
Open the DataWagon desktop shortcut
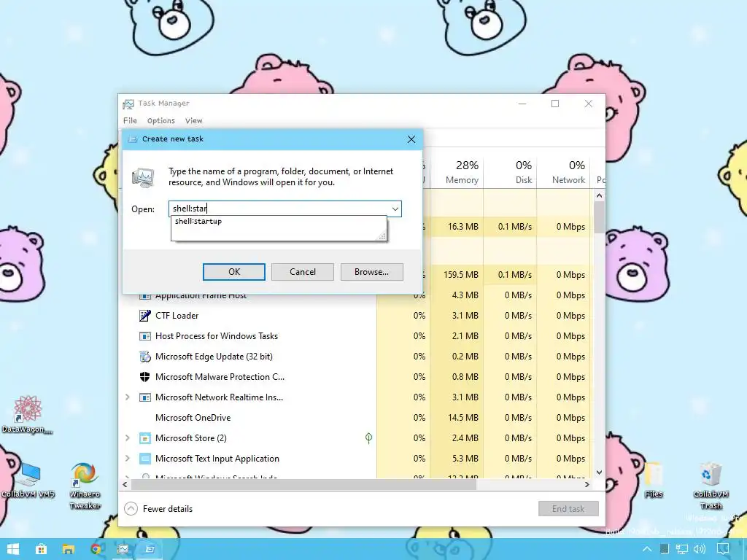[x=28, y=414]
